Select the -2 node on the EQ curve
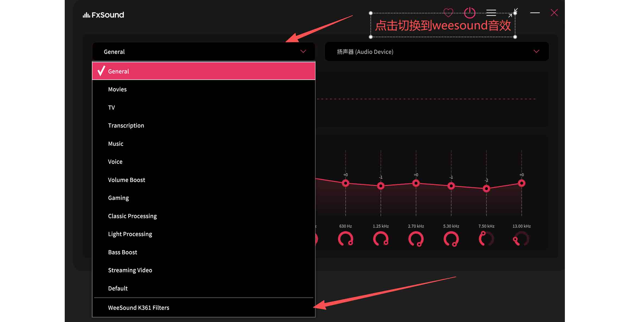 486,188
